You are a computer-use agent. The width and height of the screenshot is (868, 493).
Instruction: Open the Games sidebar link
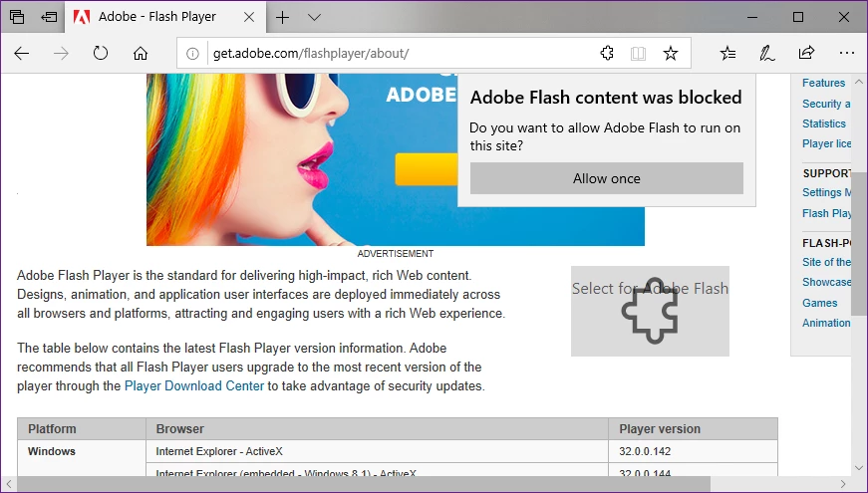pos(819,303)
